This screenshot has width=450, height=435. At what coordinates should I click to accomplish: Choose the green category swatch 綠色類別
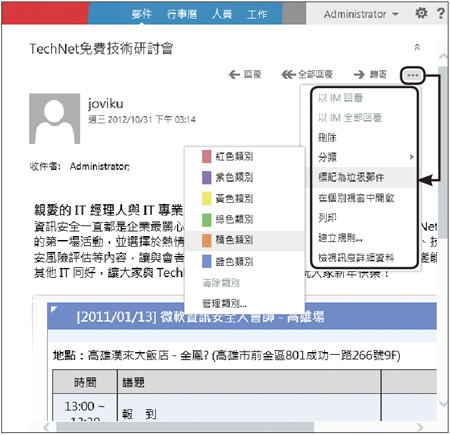coord(207,220)
